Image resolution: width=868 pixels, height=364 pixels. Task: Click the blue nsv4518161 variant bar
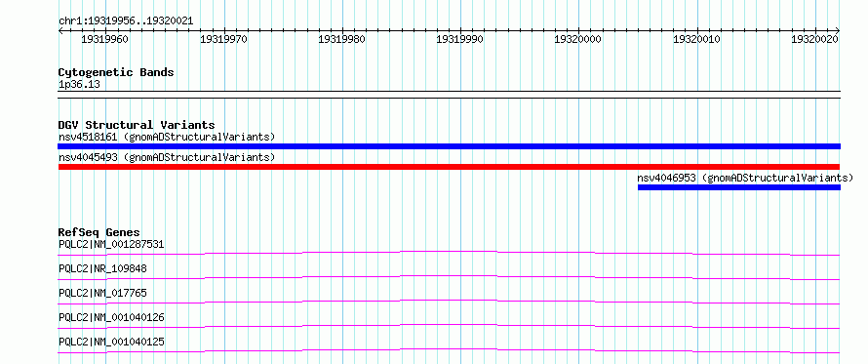point(449,146)
